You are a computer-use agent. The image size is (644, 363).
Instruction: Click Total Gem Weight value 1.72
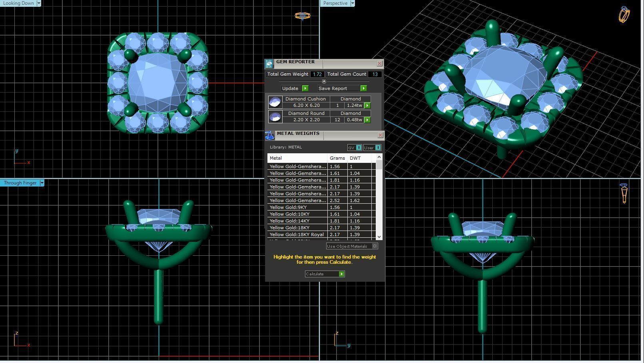point(317,74)
